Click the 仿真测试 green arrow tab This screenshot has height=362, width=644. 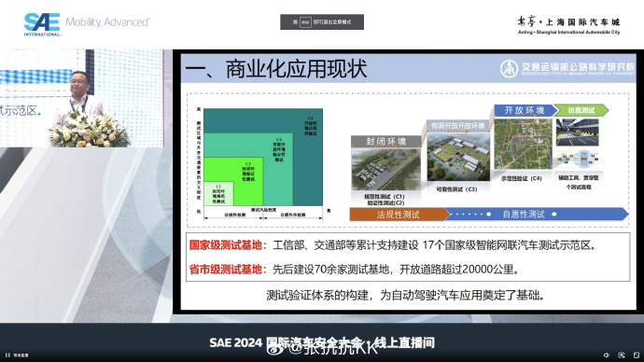(x=581, y=110)
